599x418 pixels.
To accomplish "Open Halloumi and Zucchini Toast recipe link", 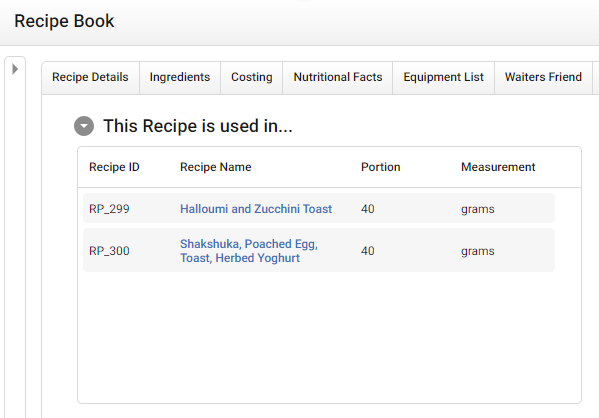I will coord(256,209).
